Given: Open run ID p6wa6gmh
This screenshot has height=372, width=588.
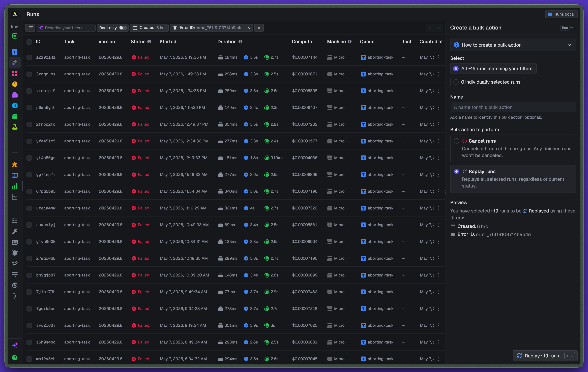Looking at the screenshot, I should coord(46,108).
